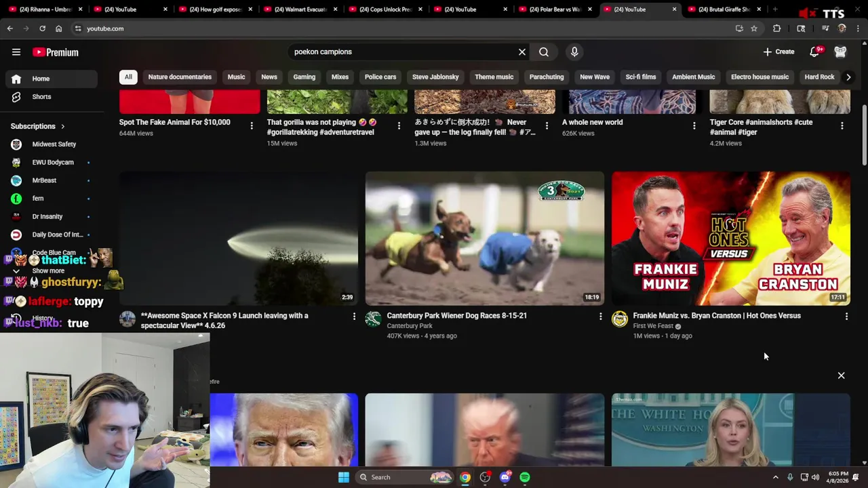Select the Police cars chip
Image resolution: width=868 pixels, height=488 pixels.
380,77
